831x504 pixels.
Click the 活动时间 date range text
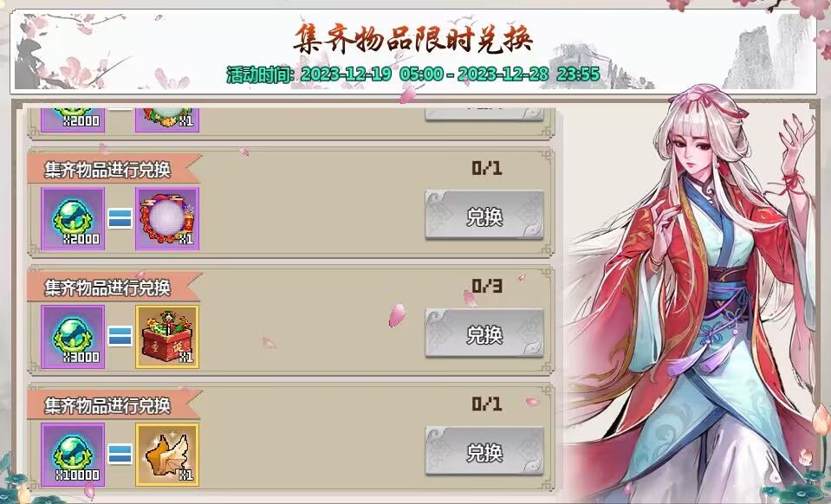click(412, 74)
